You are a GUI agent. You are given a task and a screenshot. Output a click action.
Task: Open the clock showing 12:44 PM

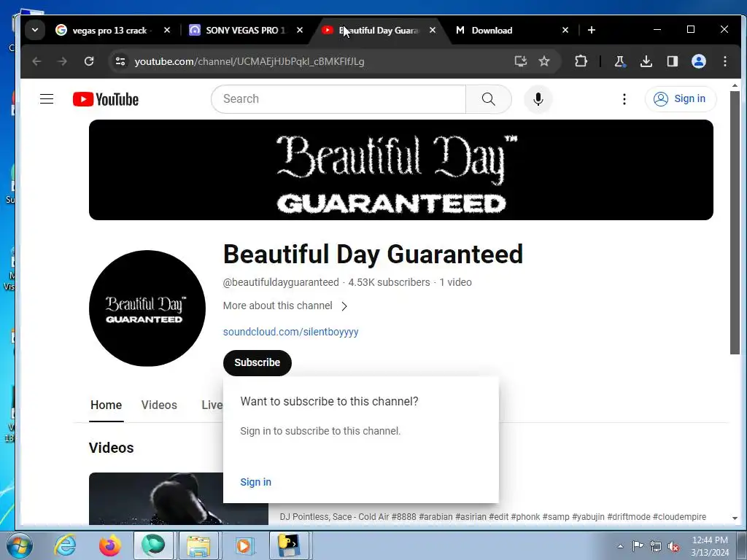pyautogui.click(x=710, y=546)
